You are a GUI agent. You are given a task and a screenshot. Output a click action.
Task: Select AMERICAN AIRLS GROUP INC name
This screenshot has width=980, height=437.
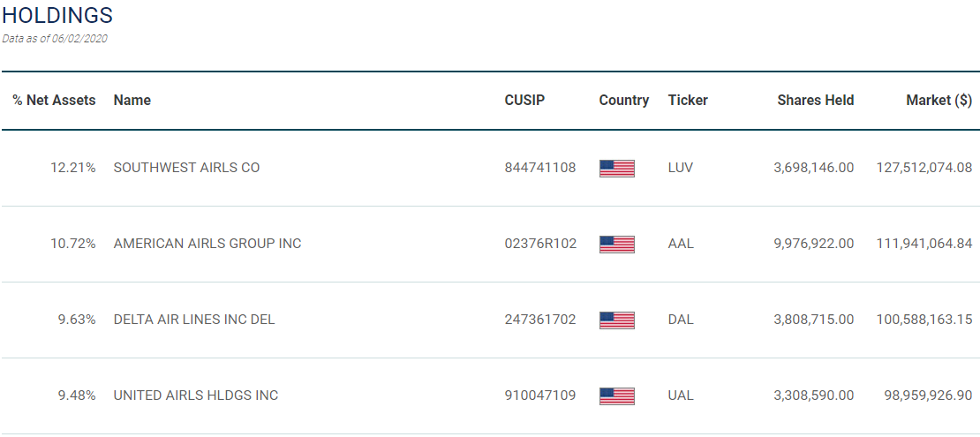pyautogui.click(x=207, y=244)
